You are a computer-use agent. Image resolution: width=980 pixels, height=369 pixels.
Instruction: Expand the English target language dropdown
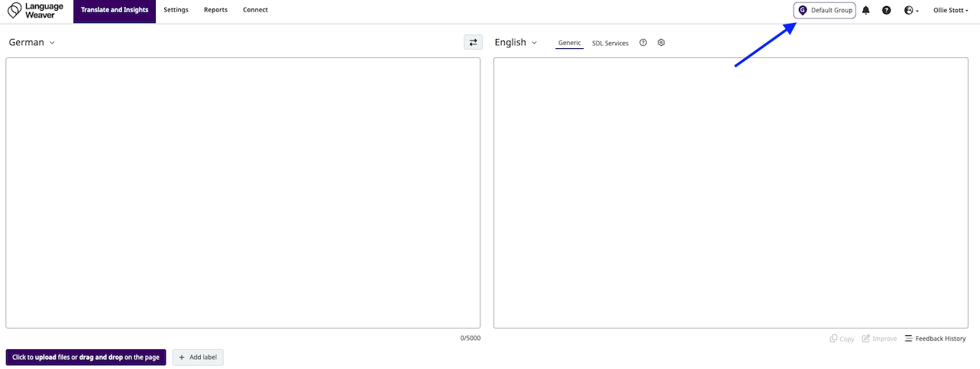(x=516, y=43)
